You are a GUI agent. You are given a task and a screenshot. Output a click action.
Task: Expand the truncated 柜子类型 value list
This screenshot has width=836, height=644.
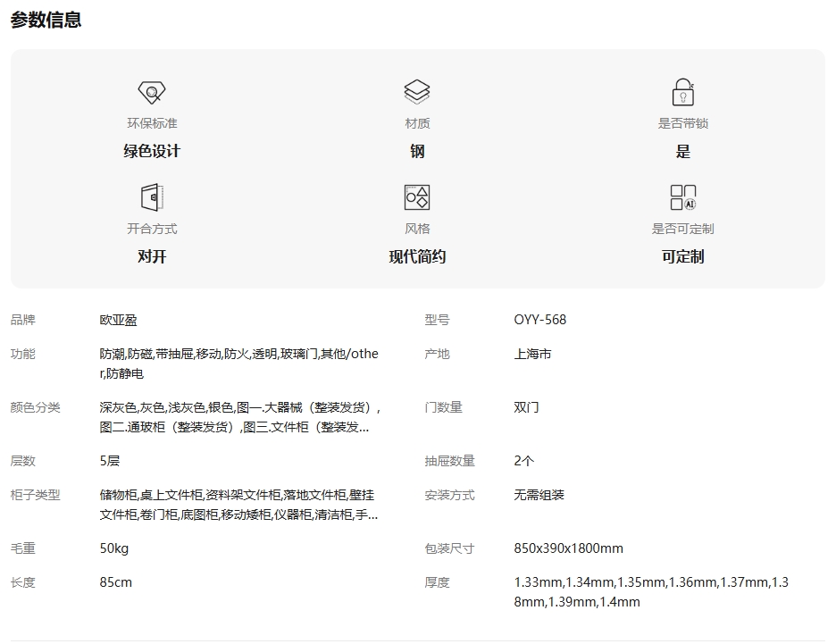(x=238, y=505)
